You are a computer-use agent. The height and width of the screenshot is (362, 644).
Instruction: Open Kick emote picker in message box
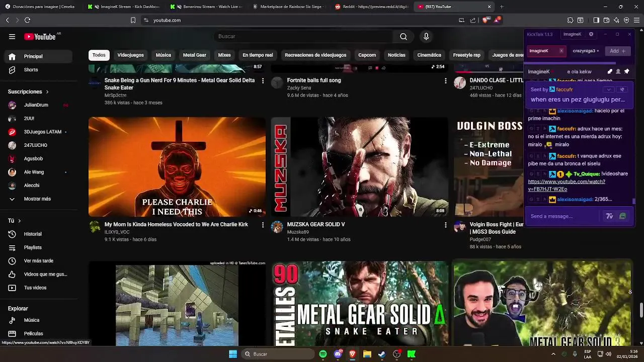622,216
